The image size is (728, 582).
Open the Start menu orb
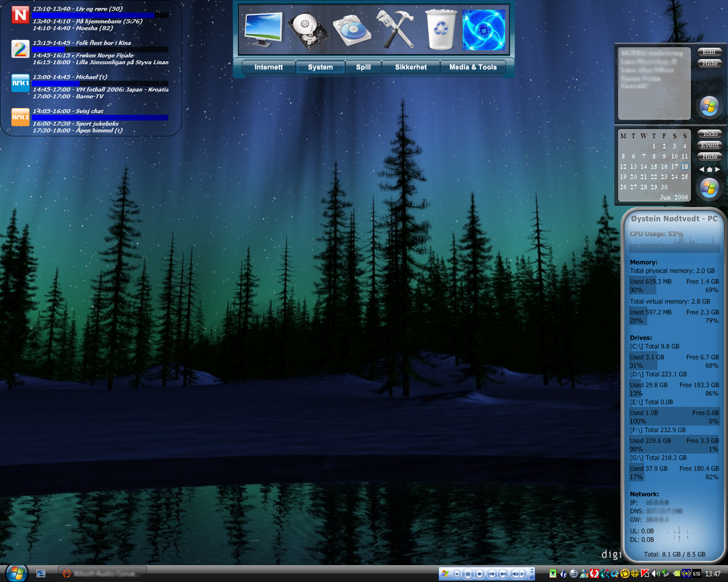click(16, 573)
